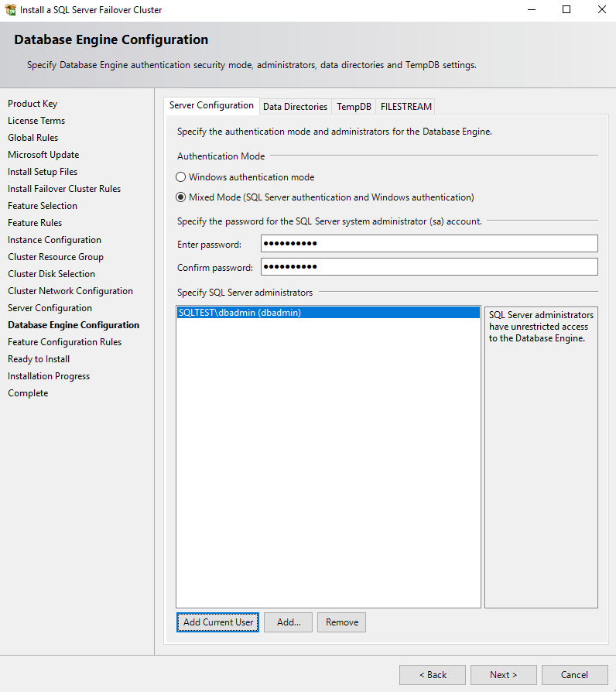Select SQLTEST\dbadmin administrator entry
Viewport: 616px width, 692px height.
click(x=328, y=313)
